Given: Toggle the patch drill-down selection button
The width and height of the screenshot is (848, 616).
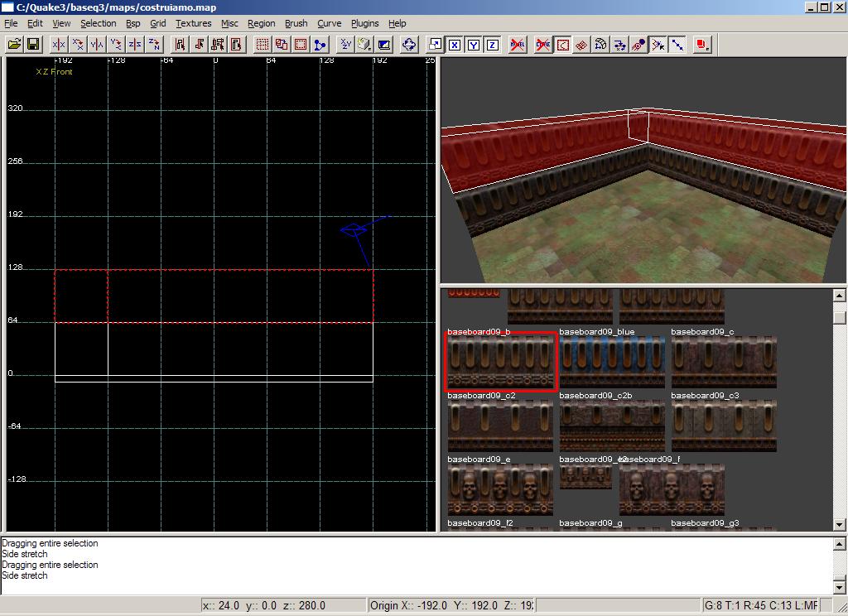Looking at the screenshot, I should (x=658, y=45).
